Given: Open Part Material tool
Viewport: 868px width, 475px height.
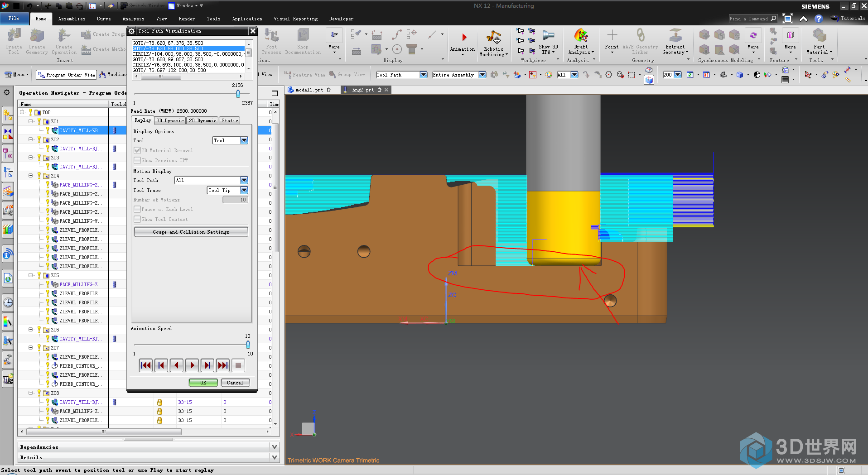Looking at the screenshot, I should (819, 42).
